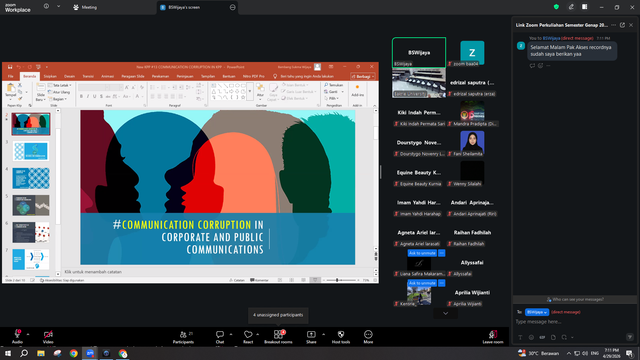Click Who can see your messages link
The image size is (640, 360).
(575, 300)
